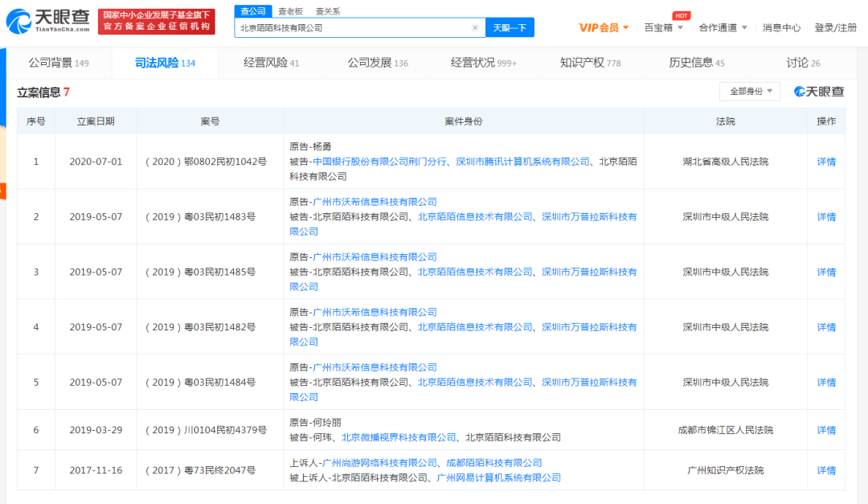The height and width of the screenshot is (504, 868).
Task: Select the 查关系 search tab
Action: tap(327, 11)
